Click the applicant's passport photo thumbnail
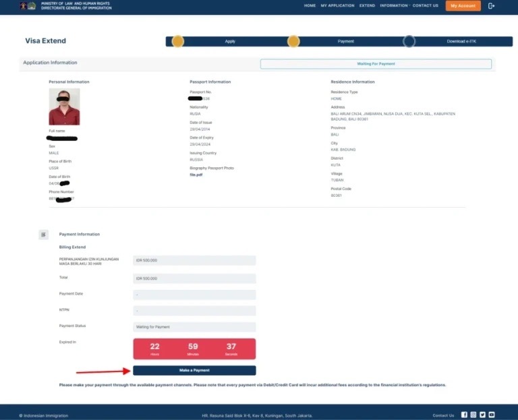The image size is (518, 420). point(64,107)
